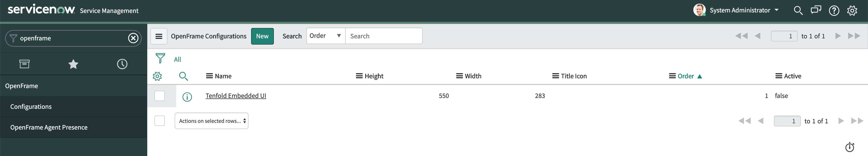Select Configurations in the navigator
Screen dimensions: 868x156
coord(31,106)
